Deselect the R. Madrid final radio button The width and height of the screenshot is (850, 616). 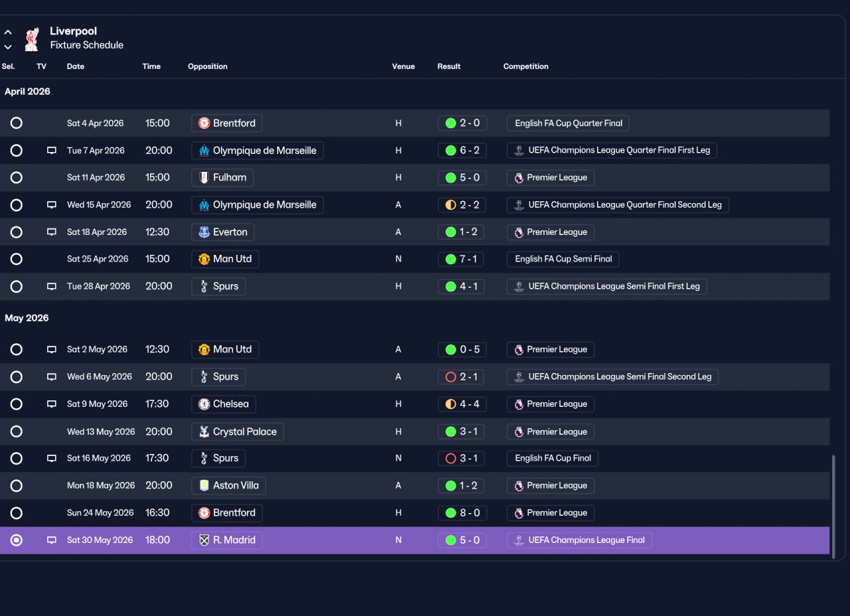click(x=17, y=540)
